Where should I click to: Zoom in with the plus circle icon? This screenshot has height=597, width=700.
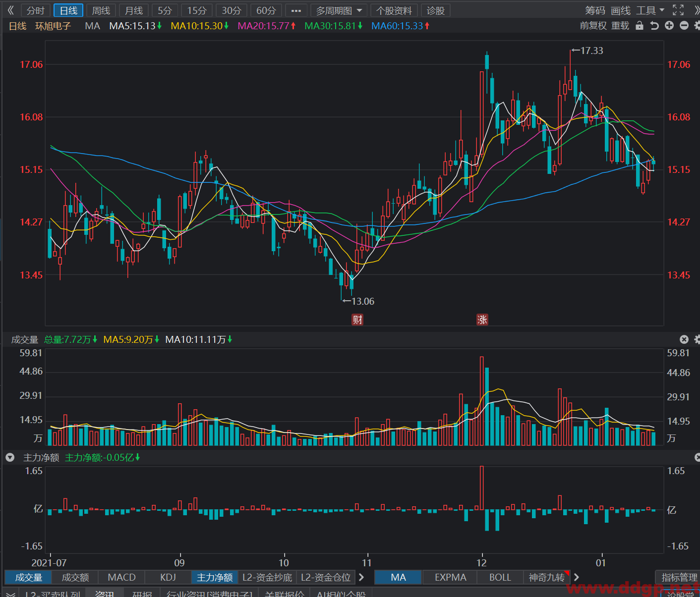[x=669, y=26]
